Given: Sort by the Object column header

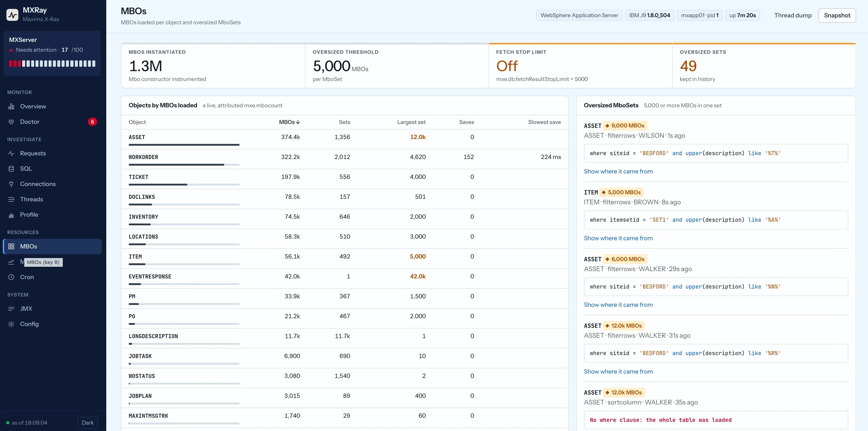Looking at the screenshot, I should [137, 122].
